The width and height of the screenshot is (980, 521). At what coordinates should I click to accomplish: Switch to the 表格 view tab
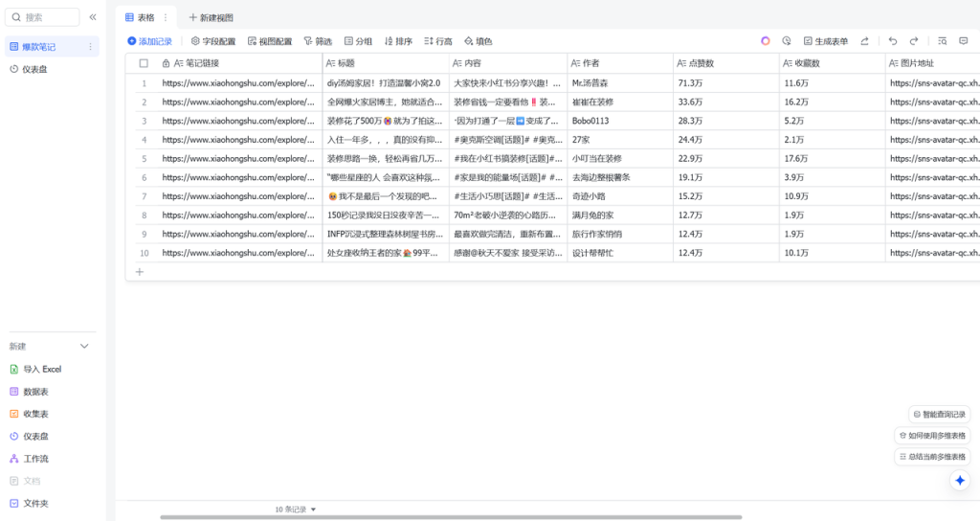coord(141,17)
